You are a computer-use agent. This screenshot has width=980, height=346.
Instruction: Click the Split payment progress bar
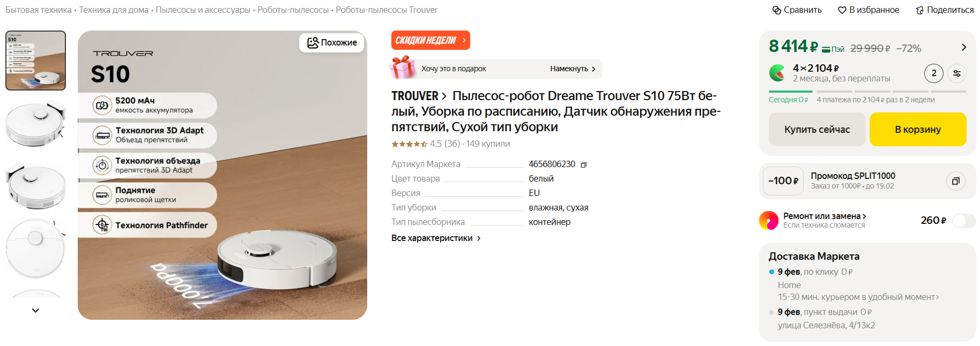point(867,92)
